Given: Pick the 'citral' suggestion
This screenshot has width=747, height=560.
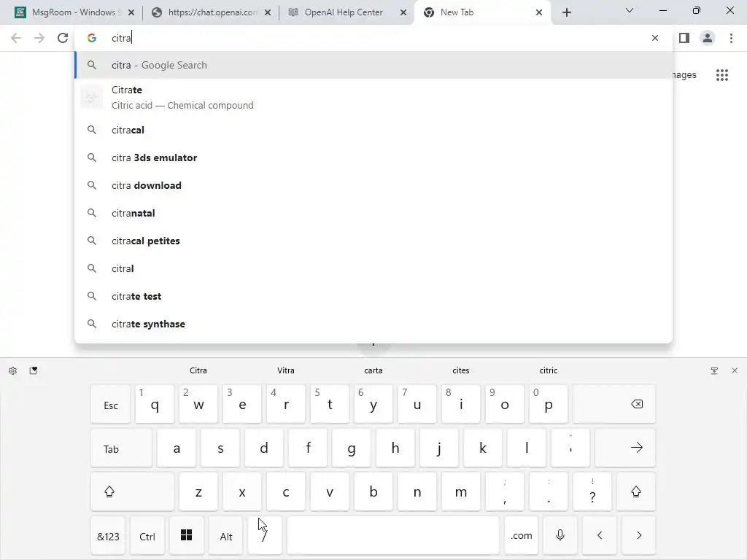Looking at the screenshot, I should [373, 268].
